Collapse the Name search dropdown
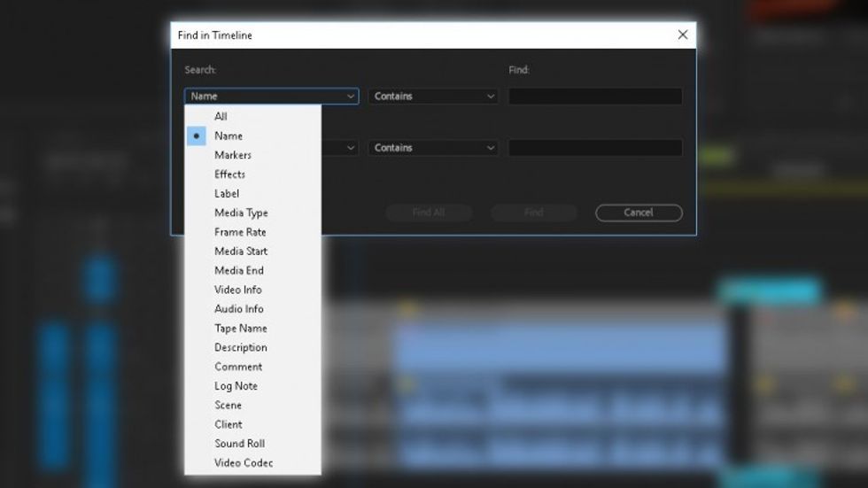This screenshot has height=488, width=868. [x=271, y=97]
